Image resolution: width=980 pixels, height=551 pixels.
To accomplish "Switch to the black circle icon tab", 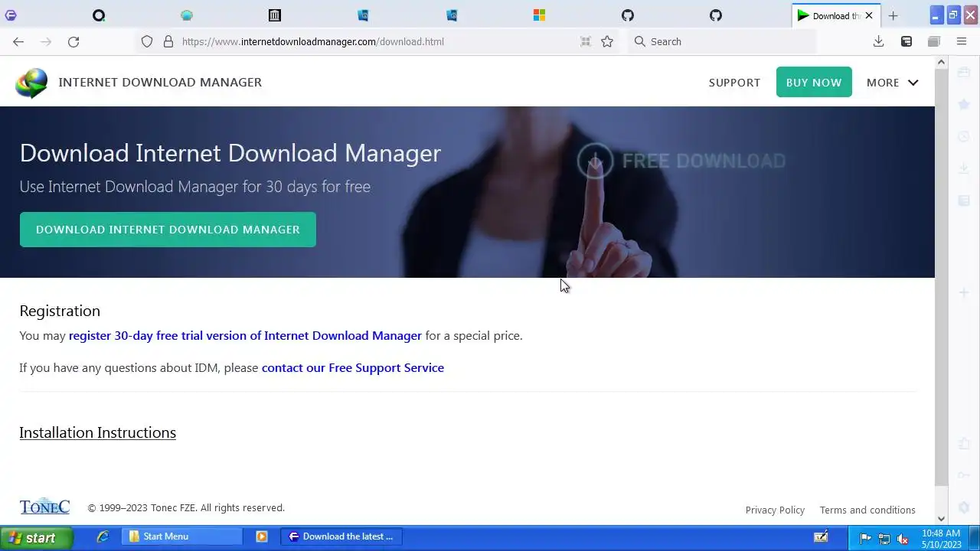I will tap(99, 15).
